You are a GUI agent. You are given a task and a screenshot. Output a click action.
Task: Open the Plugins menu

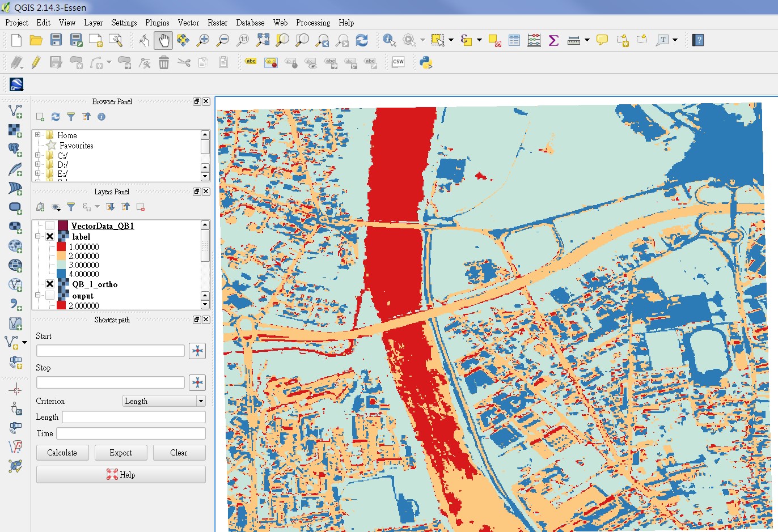(157, 23)
